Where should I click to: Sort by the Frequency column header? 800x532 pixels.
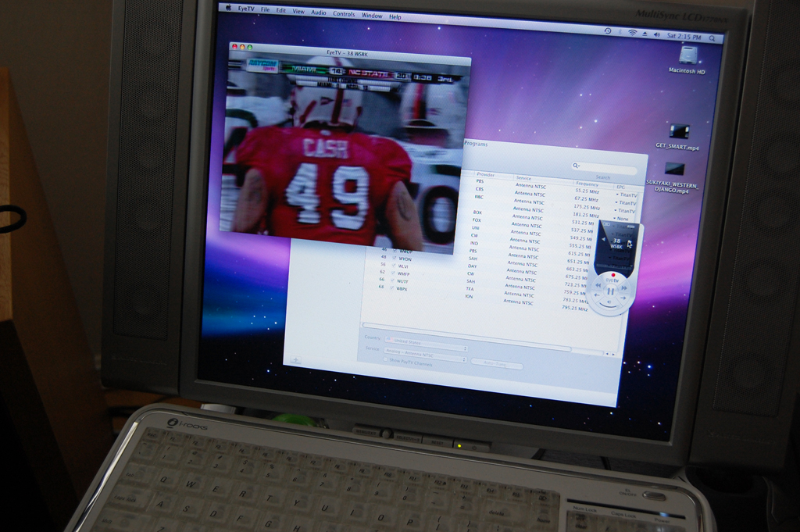tap(587, 184)
